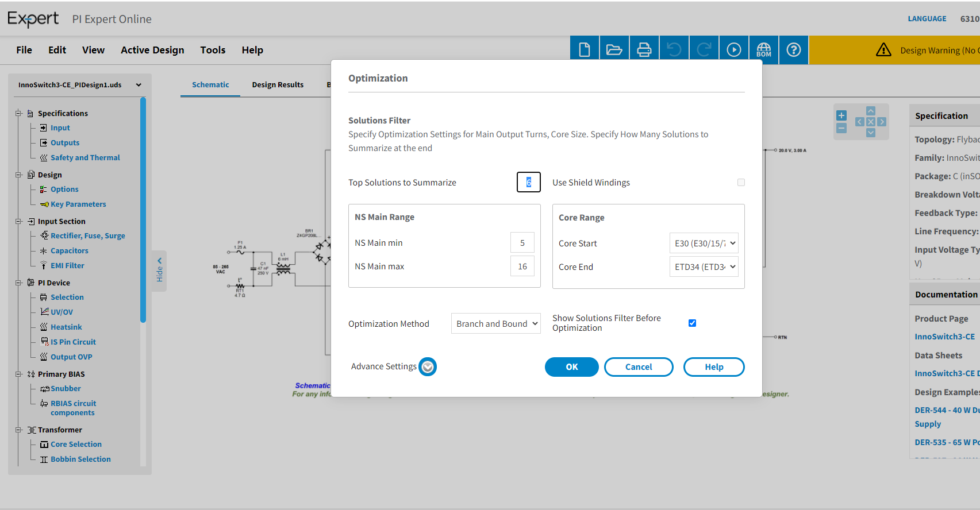Open the Edit menu
The width and height of the screenshot is (980, 510).
tap(57, 50)
